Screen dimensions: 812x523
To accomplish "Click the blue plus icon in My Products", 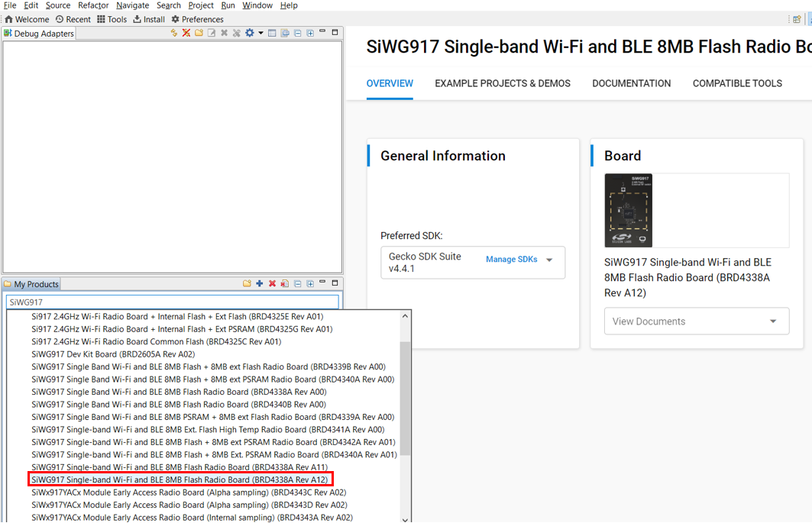I will (260, 284).
